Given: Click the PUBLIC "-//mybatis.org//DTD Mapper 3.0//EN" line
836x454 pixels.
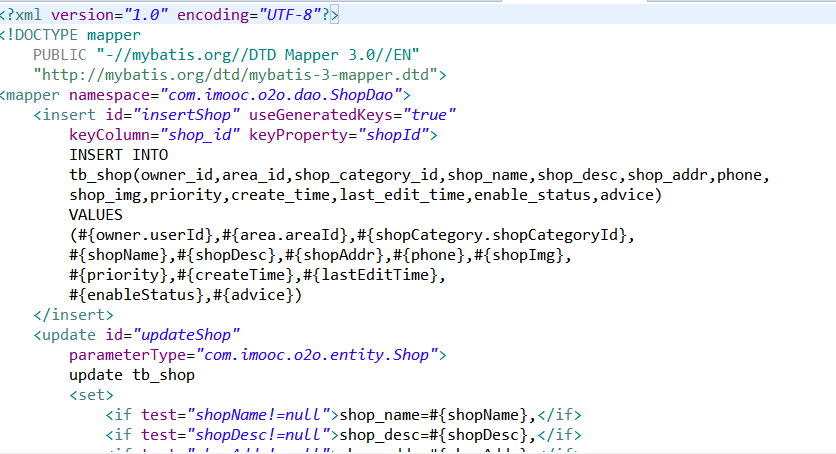Looking at the screenshot, I should 226,55.
